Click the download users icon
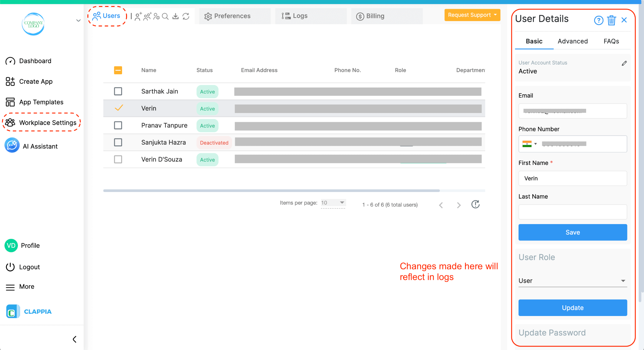The image size is (644, 350). (x=175, y=16)
